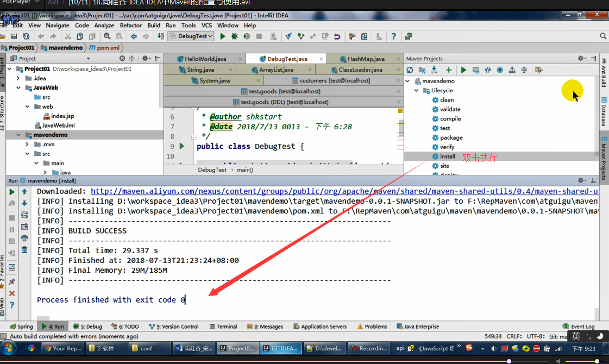The height and width of the screenshot is (364, 609).
Task: Open the Build menu
Action: 154,25
